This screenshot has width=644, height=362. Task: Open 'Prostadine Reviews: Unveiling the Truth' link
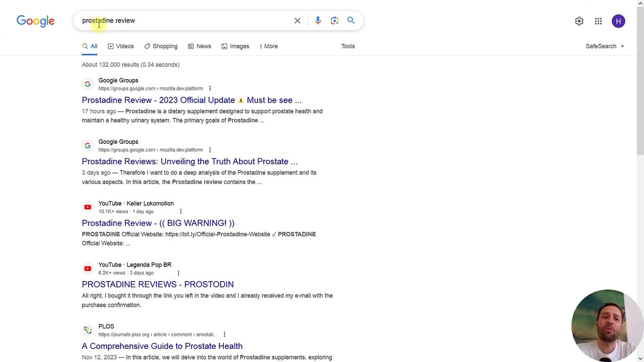(x=190, y=161)
